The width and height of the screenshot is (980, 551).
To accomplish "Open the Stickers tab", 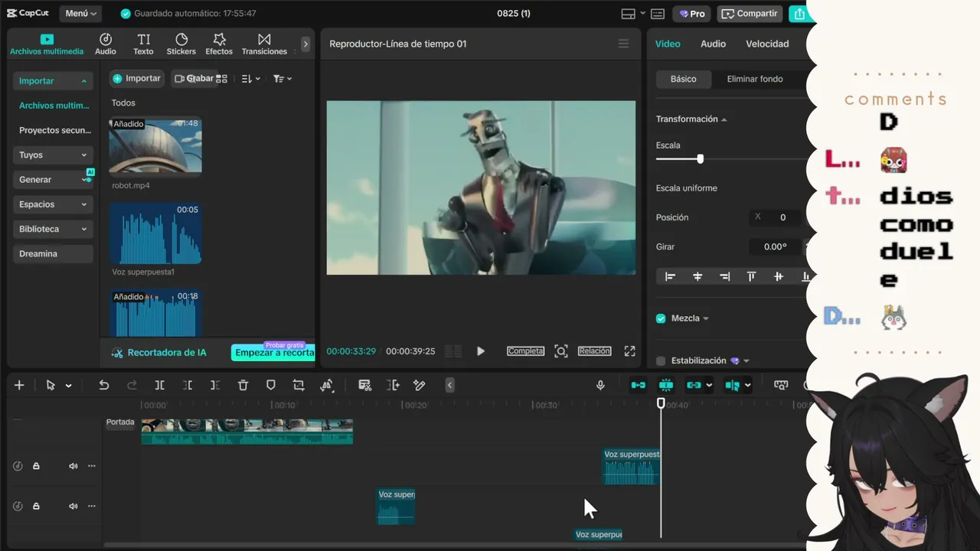I will [x=181, y=44].
